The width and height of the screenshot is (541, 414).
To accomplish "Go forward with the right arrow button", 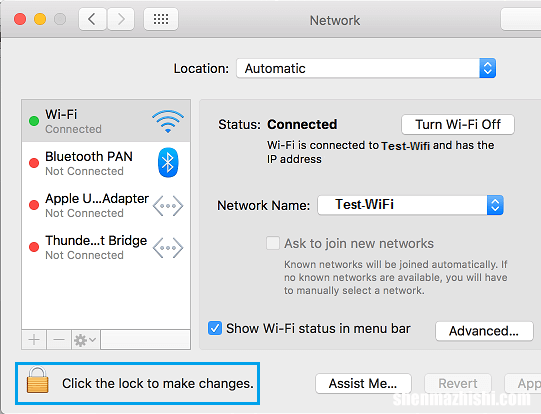I will (121, 19).
